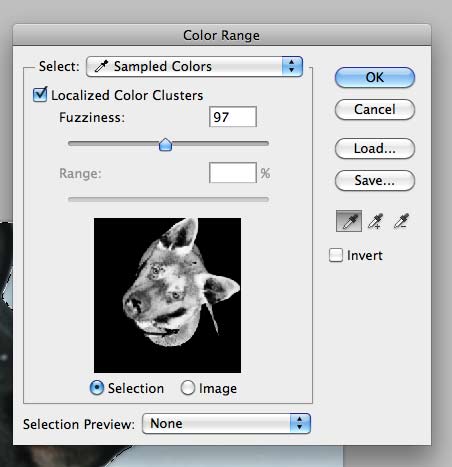Click the Cancel button

(375, 109)
